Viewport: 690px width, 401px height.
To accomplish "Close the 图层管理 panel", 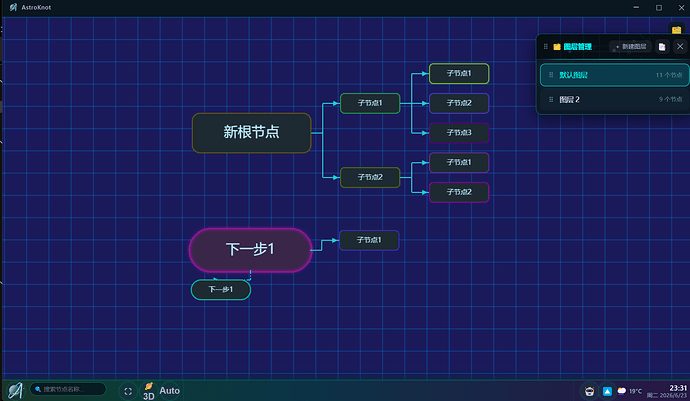I will (x=680, y=46).
